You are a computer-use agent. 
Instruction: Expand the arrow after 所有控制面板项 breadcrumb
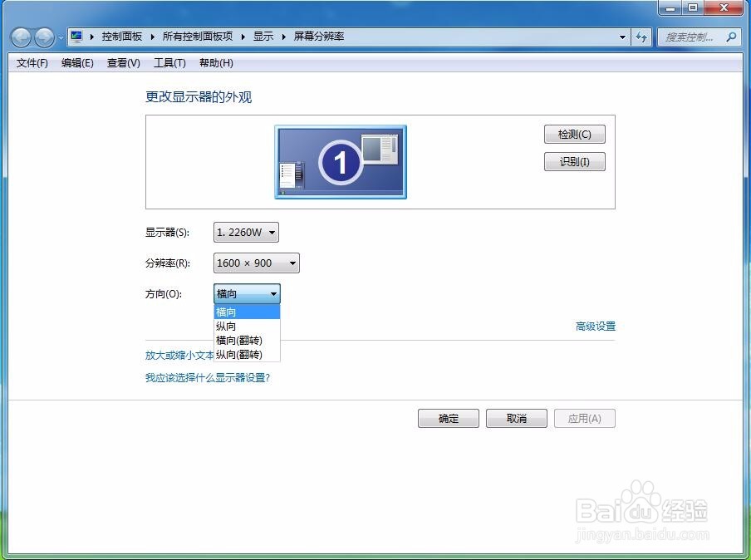point(243,37)
